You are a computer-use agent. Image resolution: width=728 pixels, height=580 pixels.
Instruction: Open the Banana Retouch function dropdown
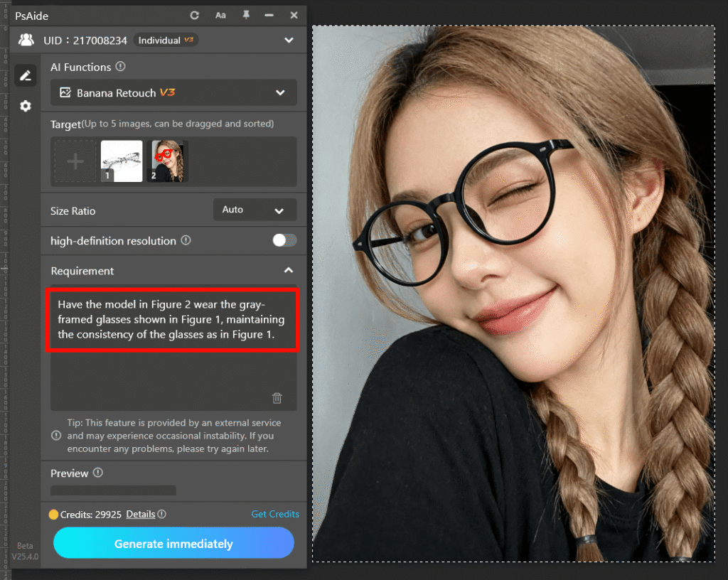pos(173,92)
